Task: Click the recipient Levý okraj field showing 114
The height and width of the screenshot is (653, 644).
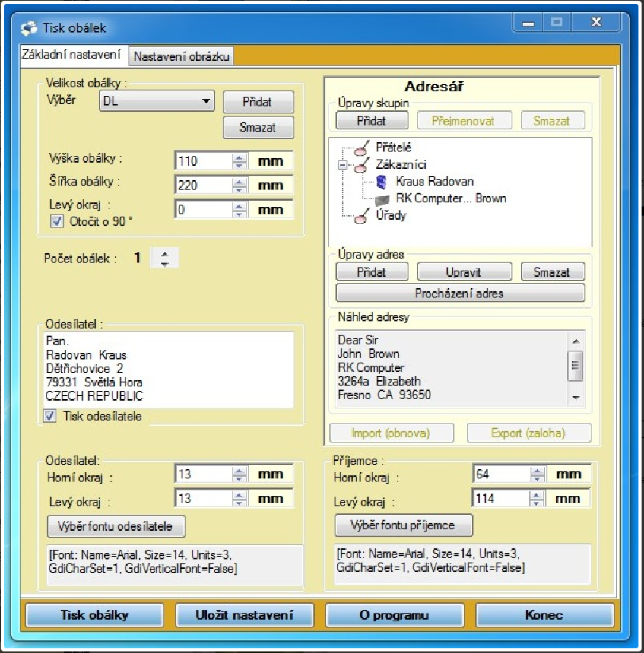Action: pyautogui.click(x=501, y=498)
